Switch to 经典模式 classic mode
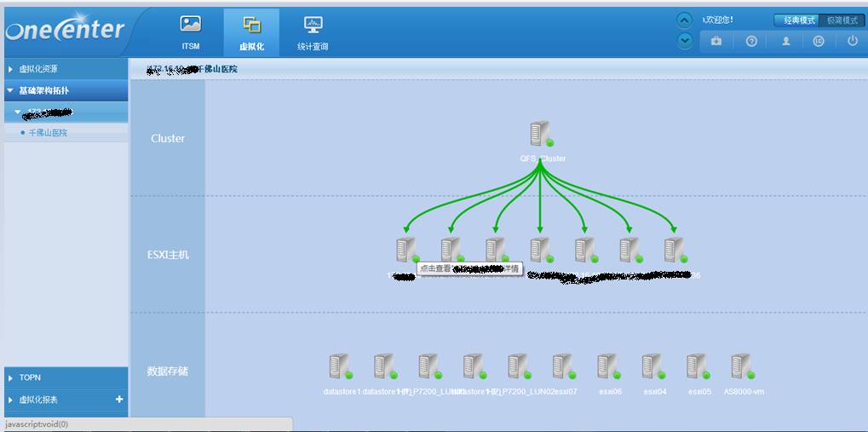868x432 pixels. [798, 20]
